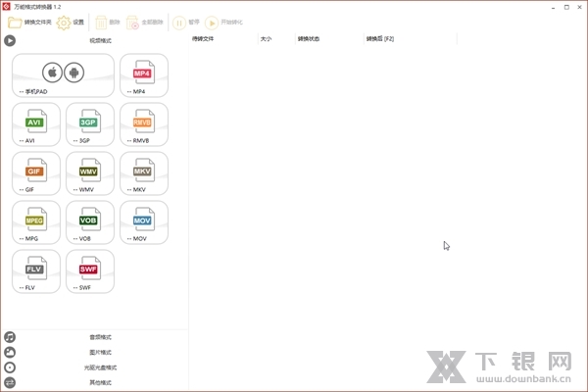This screenshot has width=588, height=392.
Task: Expand the other formats section label
Action: click(x=100, y=382)
